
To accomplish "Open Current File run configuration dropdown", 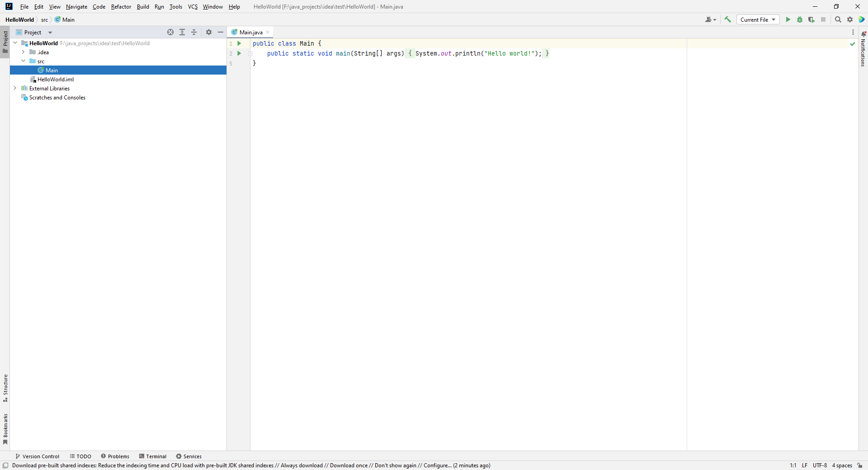I will click(758, 19).
